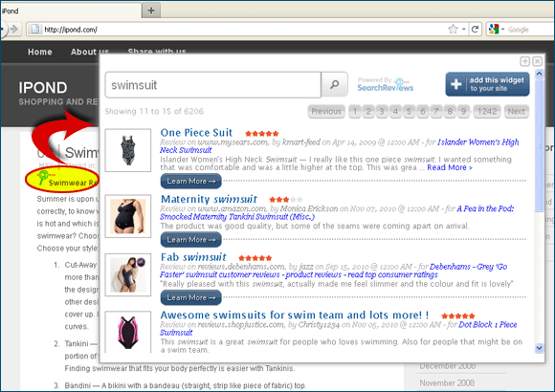Focus the swimsuit search input field
Image resolution: width=555 pixels, height=392 pixels.
(213, 85)
